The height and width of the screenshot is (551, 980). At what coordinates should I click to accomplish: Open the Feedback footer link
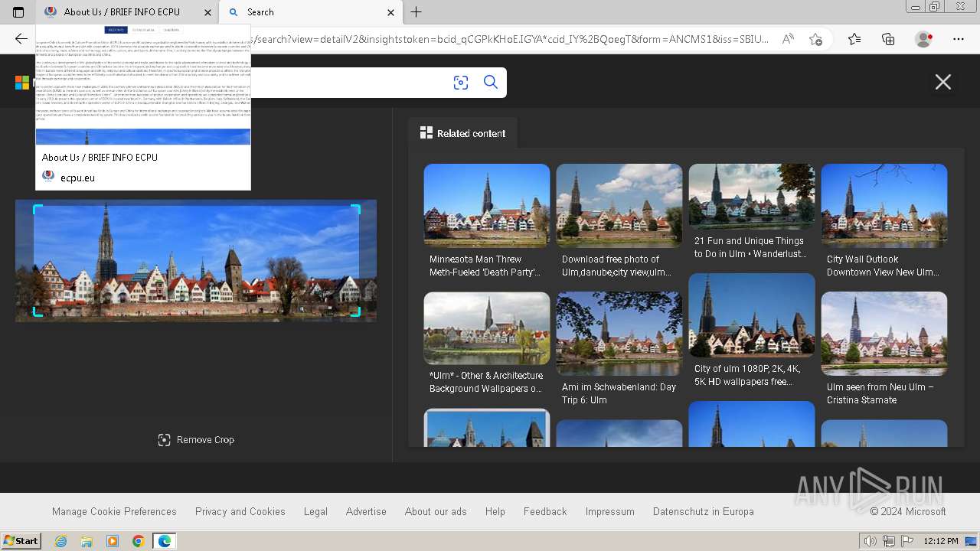(x=545, y=512)
